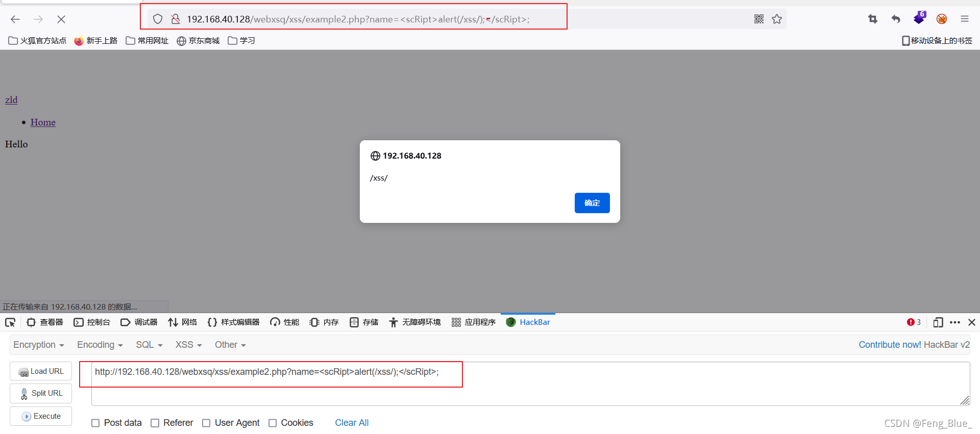
Task: Click the undo arrow toolbar icon
Action: [896, 19]
